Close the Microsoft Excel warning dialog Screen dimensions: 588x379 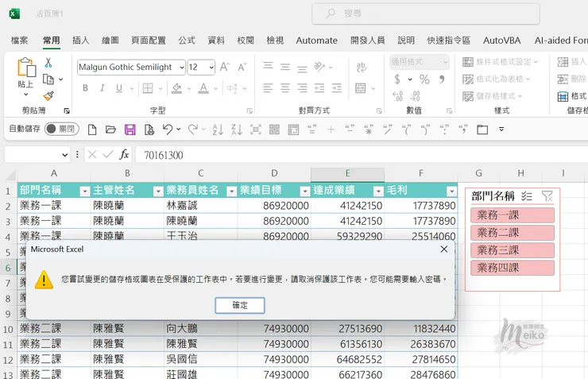444,249
